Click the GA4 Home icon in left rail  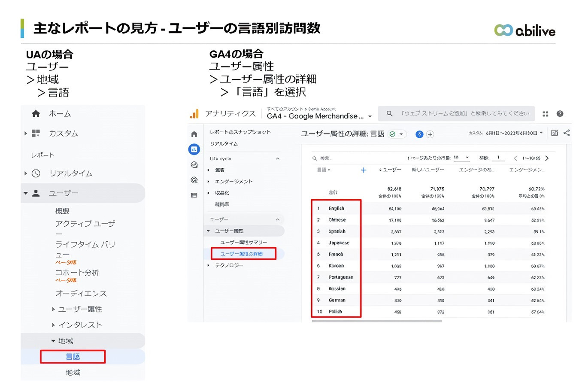click(194, 134)
